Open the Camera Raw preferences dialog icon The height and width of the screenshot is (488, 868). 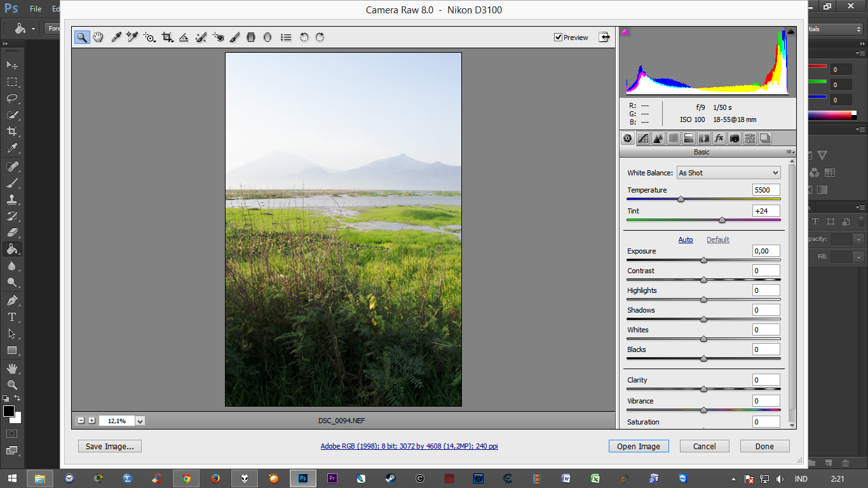click(x=286, y=37)
